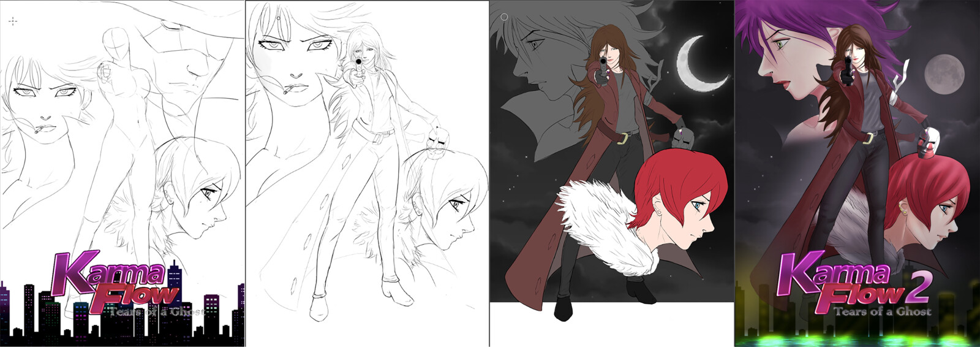Click "Tears of a Ghost" text on sketch panel
The width and height of the screenshot is (980, 347).
point(157,311)
